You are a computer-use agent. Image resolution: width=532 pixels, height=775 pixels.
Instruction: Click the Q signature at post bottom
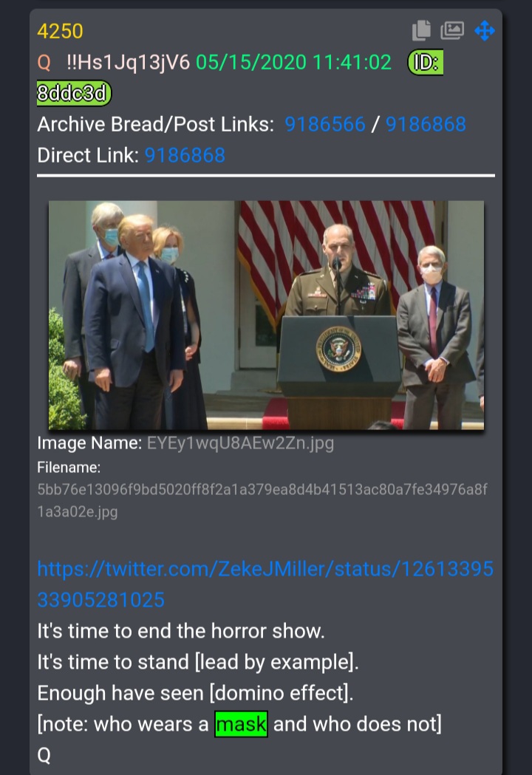tap(44, 755)
